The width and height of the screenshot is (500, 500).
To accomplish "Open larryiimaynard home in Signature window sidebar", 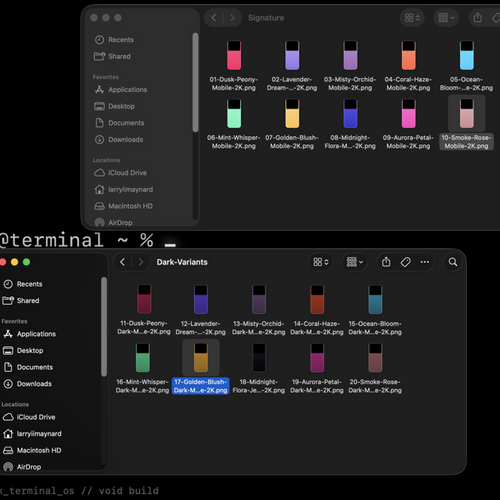I will [124, 190].
